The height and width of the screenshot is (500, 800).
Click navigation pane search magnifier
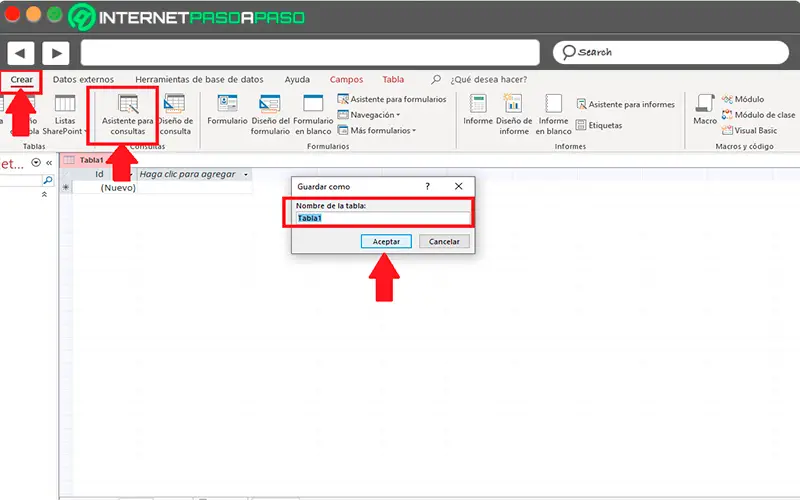click(x=48, y=180)
